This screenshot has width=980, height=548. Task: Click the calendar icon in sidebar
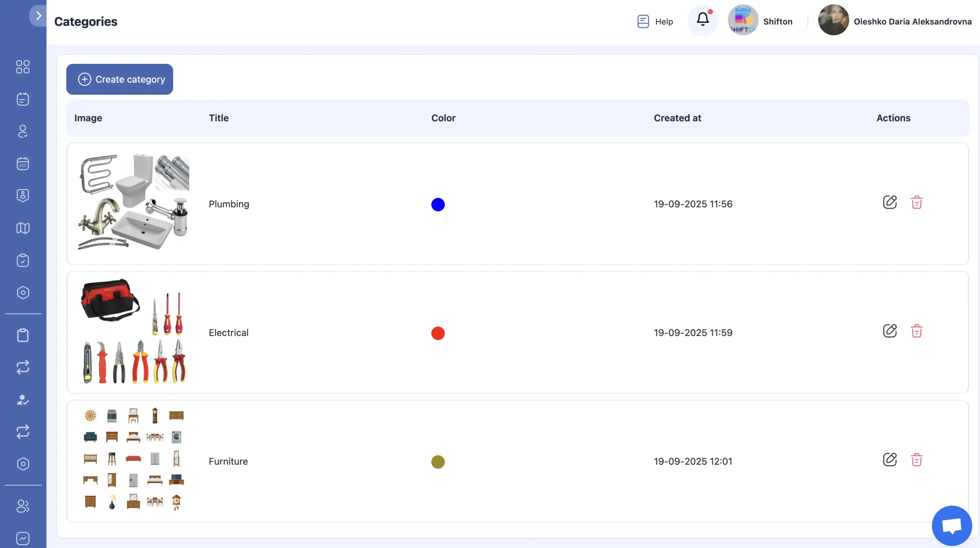(x=23, y=164)
